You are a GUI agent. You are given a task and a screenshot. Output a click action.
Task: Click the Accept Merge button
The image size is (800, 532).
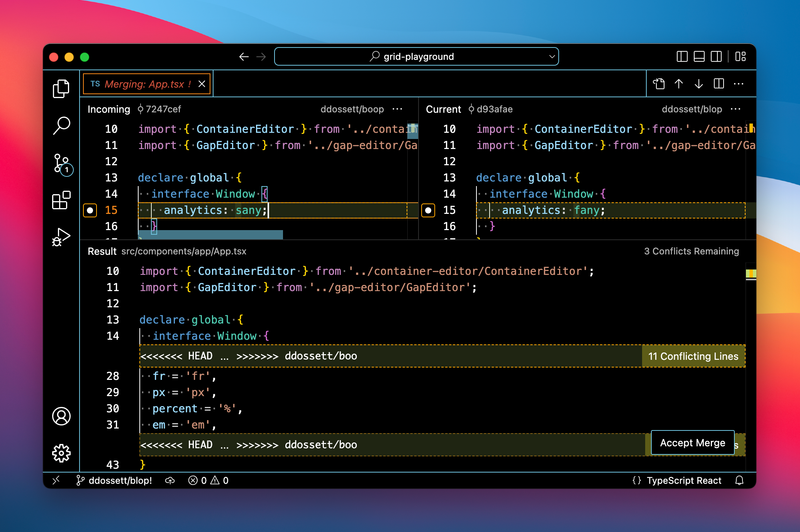click(x=692, y=443)
